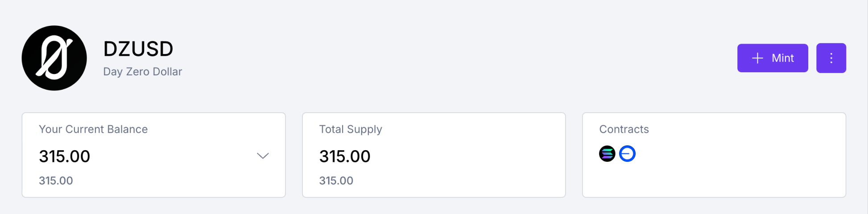Viewport: 868px width, 214px height.
Task: Click the large 315.00 Total Supply value
Action: pos(345,156)
